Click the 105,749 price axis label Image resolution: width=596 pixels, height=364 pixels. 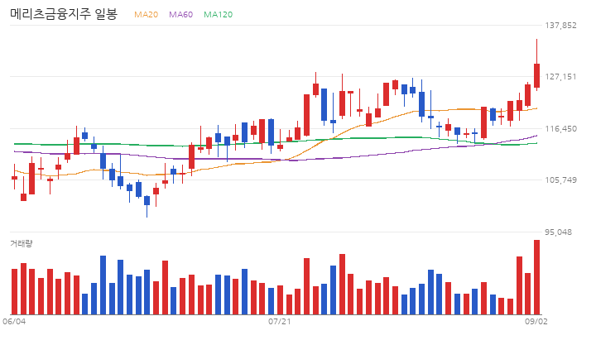click(x=560, y=180)
